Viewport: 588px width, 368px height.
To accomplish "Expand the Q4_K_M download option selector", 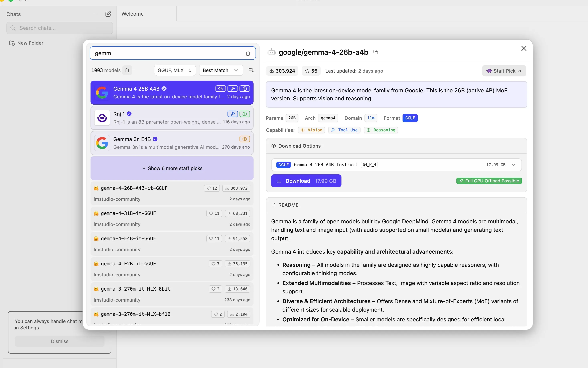I will point(513,165).
